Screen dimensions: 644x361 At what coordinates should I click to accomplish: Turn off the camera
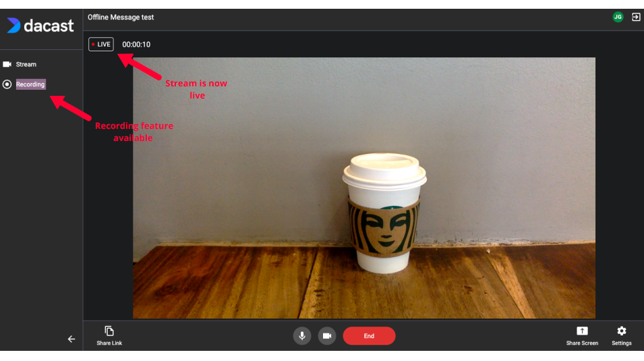327,336
